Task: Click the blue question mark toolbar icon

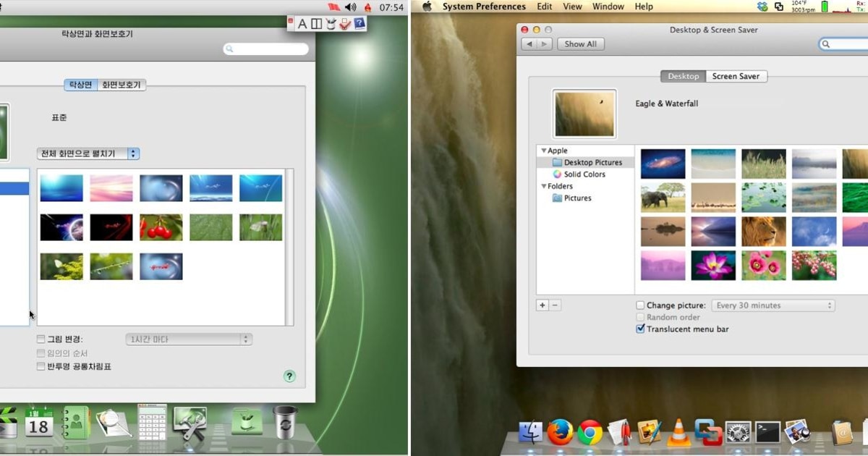Action: tap(359, 23)
